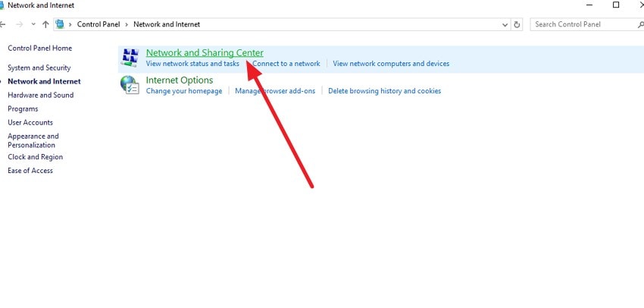Click the Up arrow navigation button
The height and width of the screenshot is (308, 644).
coord(45,24)
